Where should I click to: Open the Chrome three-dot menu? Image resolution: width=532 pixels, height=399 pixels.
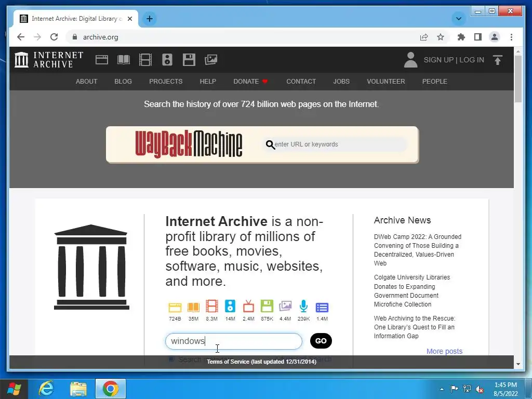point(511,37)
